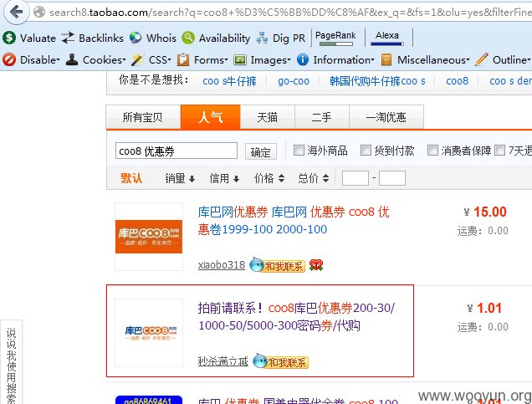Screen dimensions: 532x404
Task: Check the 海外商品 checkbox
Action: [299, 150]
